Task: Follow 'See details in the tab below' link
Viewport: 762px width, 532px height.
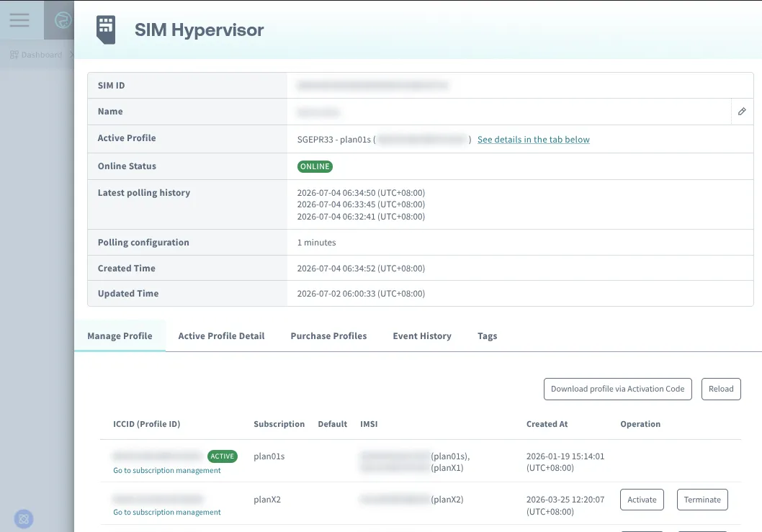Action: point(533,140)
